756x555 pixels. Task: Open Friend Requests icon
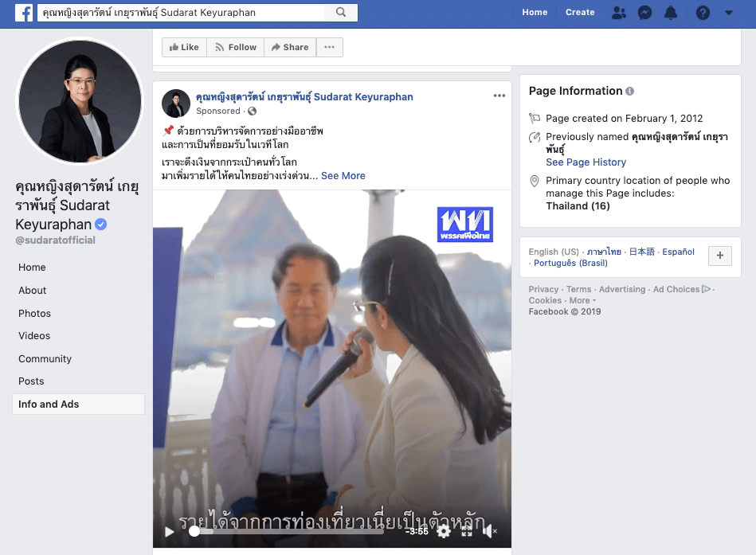pyautogui.click(x=618, y=13)
